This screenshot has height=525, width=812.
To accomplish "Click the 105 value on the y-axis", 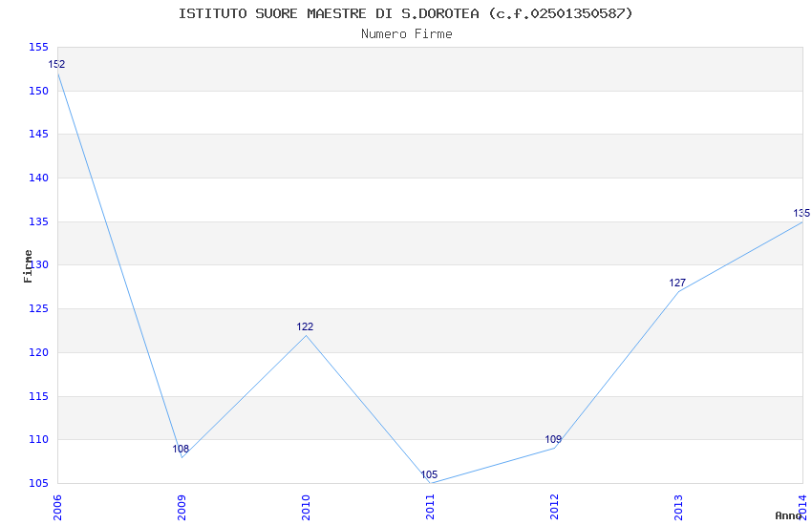I will tap(38, 484).
